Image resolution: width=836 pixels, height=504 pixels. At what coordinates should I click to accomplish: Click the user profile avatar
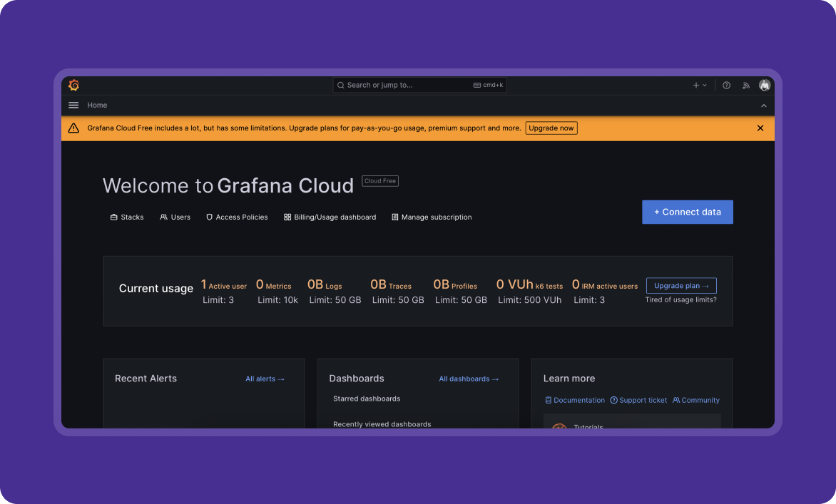(765, 86)
